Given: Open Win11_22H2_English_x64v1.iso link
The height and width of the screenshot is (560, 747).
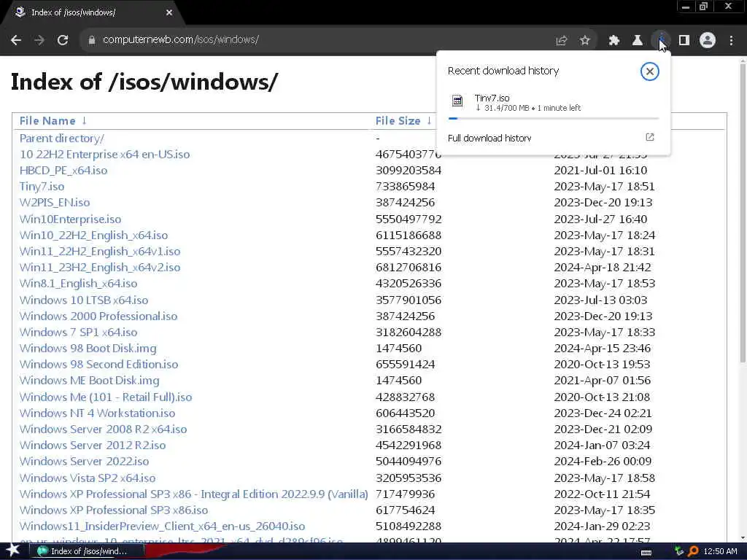Looking at the screenshot, I should (x=99, y=252).
